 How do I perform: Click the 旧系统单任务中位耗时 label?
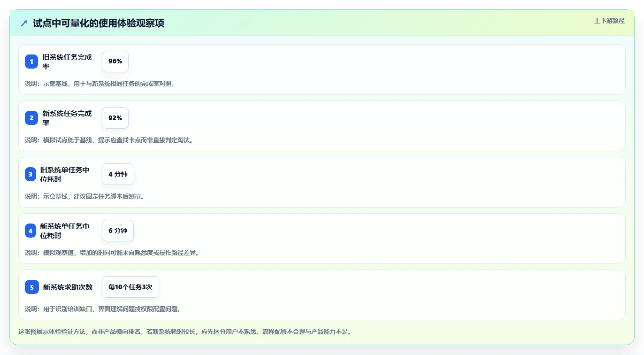(x=65, y=174)
